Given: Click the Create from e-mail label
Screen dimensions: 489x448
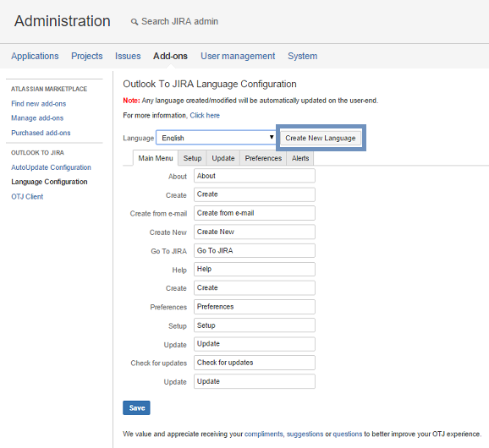Looking at the screenshot, I should pos(158,214).
